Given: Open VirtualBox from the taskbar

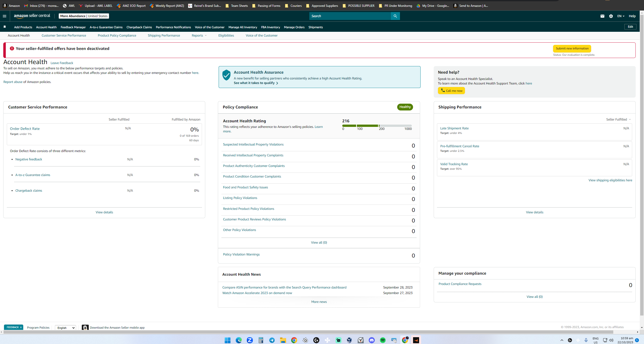Looking at the screenshot, I should [x=349, y=340].
